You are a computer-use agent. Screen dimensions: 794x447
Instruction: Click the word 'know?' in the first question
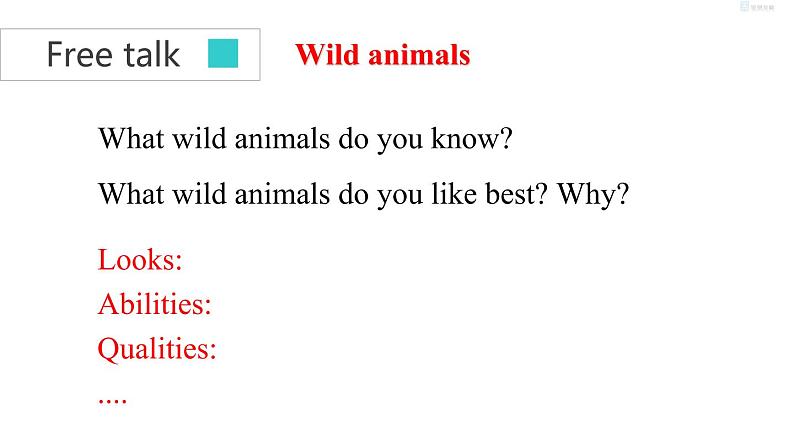tap(471, 138)
